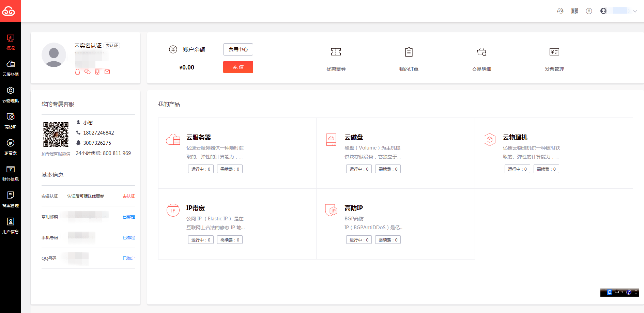Click 去认证 next to 实名认证
The width and height of the screenshot is (644, 313).
tap(128, 196)
